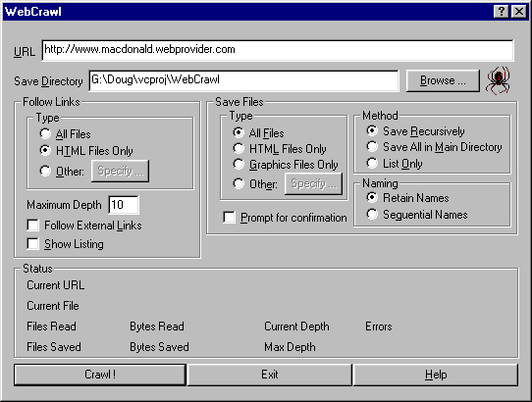
Task: Select Save All in Main Directory
Action: point(434,147)
